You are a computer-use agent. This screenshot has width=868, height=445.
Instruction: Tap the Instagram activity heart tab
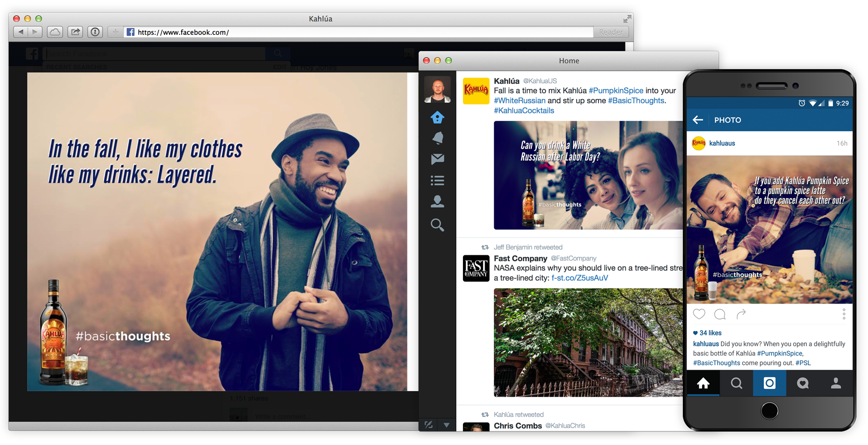click(x=802, y=383)
